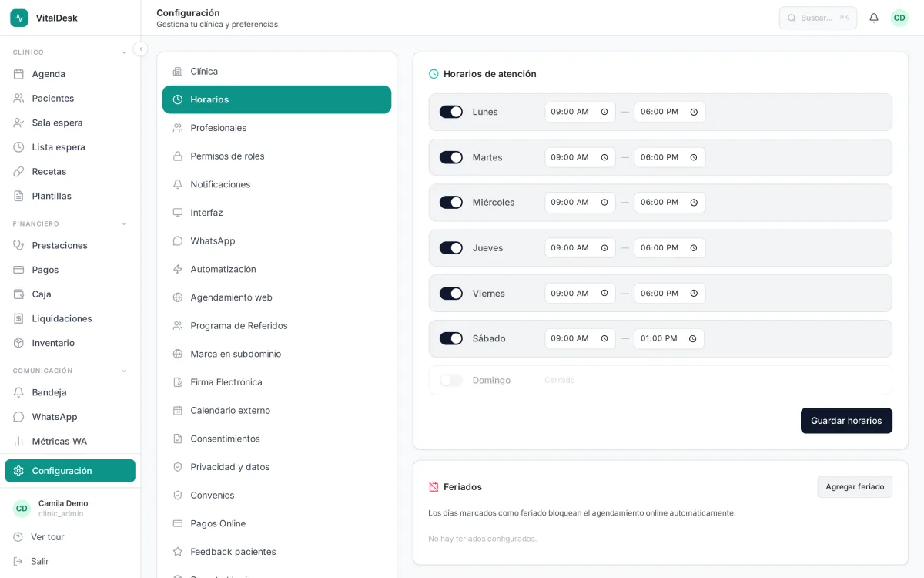The height and width of the screenshot is (578, 924).
Task: Click the Buscar search field
Action: point(818,18)
